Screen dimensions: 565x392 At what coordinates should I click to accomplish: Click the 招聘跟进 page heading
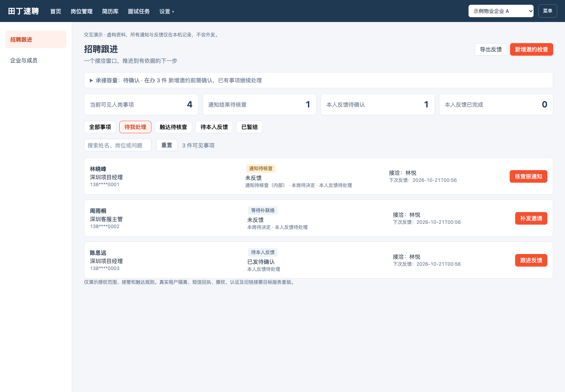click(x=101, y=49)
